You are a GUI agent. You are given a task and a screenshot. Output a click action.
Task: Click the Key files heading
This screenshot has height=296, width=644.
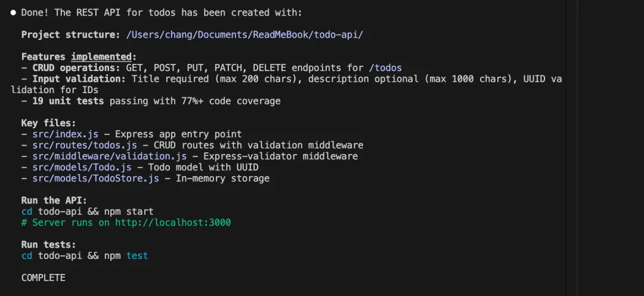[48, 123]
